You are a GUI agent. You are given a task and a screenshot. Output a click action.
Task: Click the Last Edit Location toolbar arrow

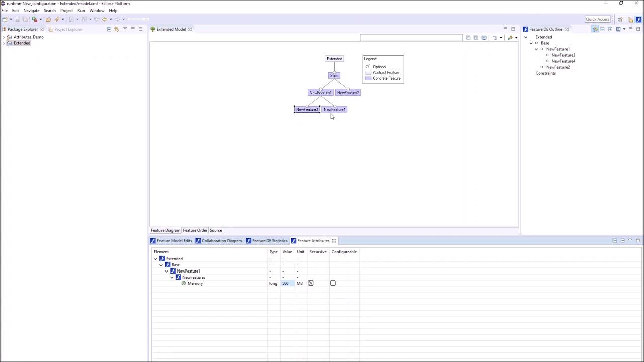click(97, 19)
